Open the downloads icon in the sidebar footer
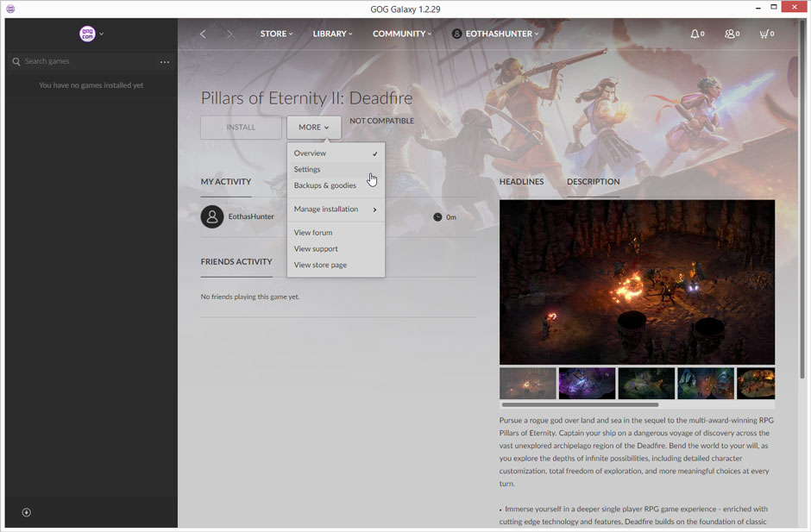Screen dimensions: 811x532 pyautogui.click(x=27, y=512)
